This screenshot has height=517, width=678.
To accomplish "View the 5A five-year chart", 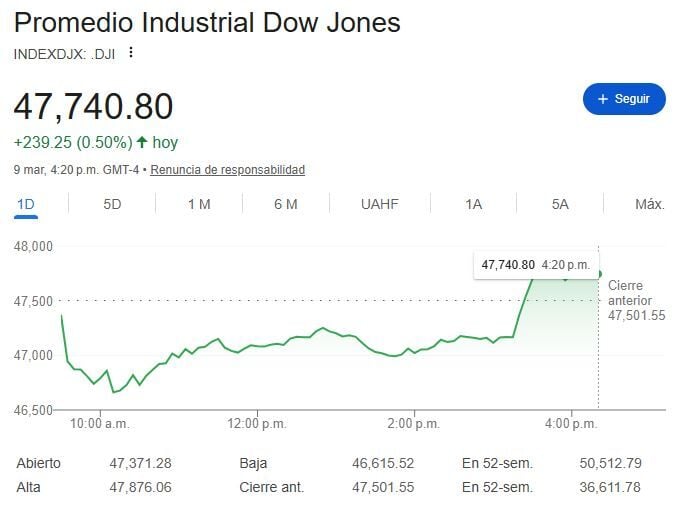I will click(x=560, y=204).
